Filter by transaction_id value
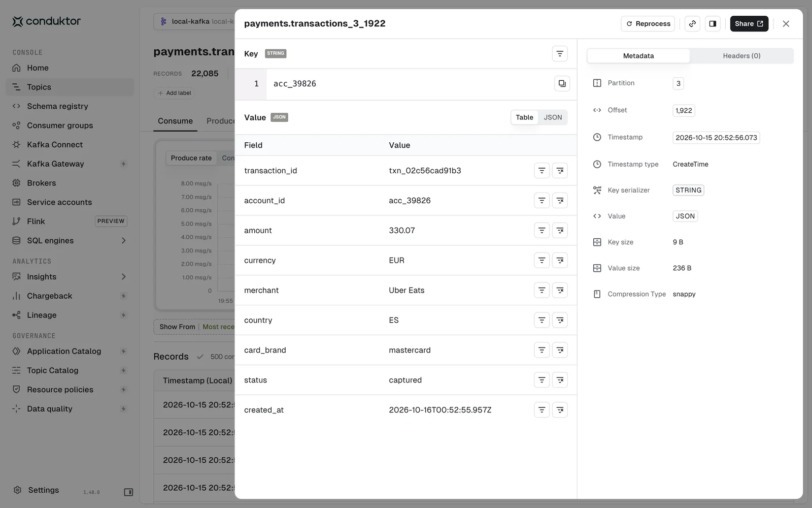Image resolution: width=812 pixels, height=508 pixels. pos(542,171)
